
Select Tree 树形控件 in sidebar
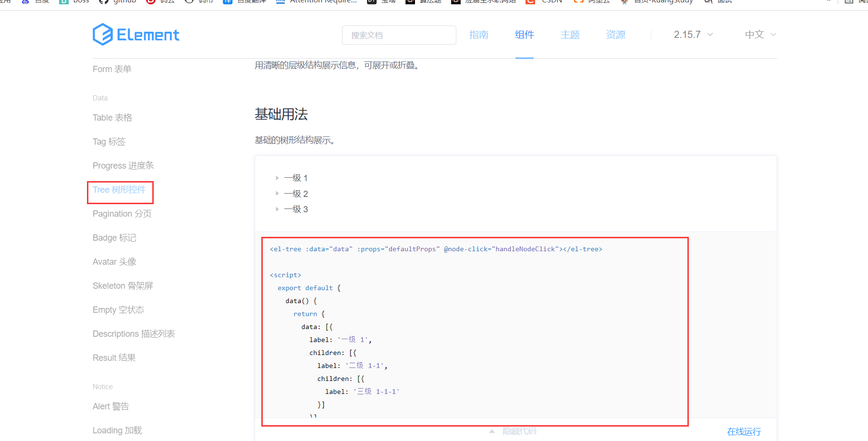(x=119, y=190)
